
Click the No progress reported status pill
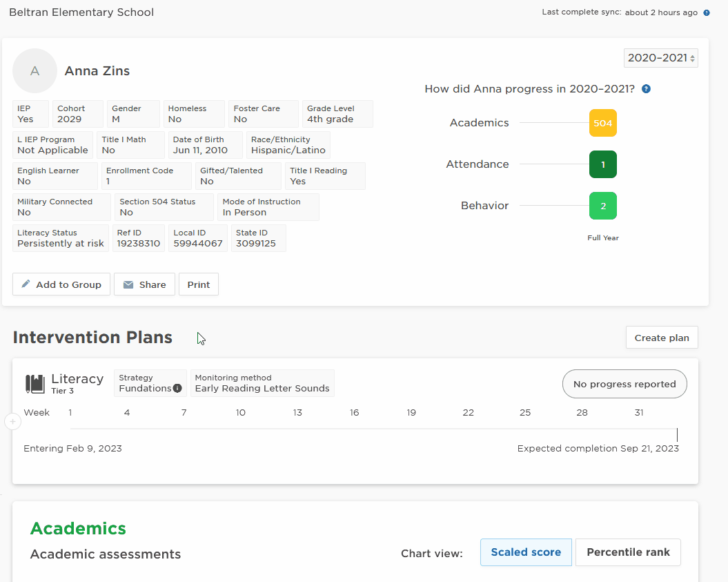tap(624, 384)
